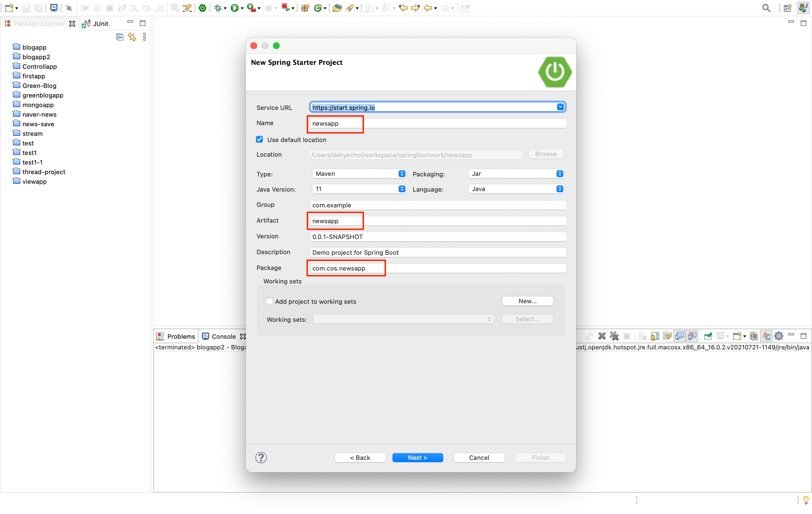812x514 pixels.
Task: Click the New Java Package icon
Action: [x=305, y=8]
